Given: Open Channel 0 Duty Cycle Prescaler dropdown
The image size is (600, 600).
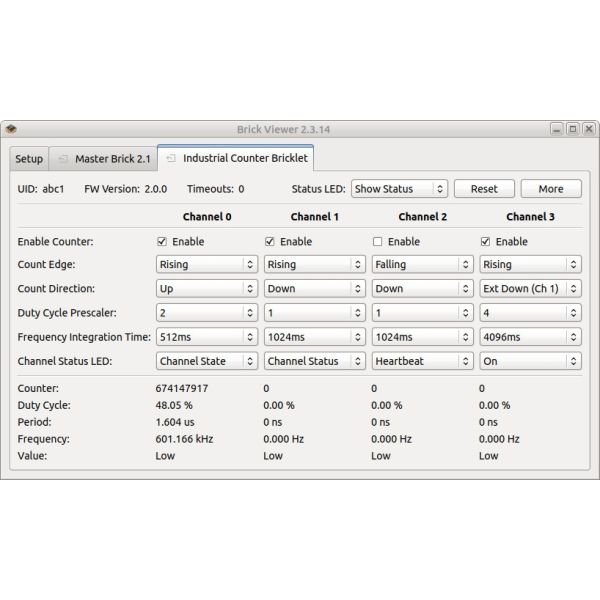Looking at the screenshot, I should pos(207,313).
